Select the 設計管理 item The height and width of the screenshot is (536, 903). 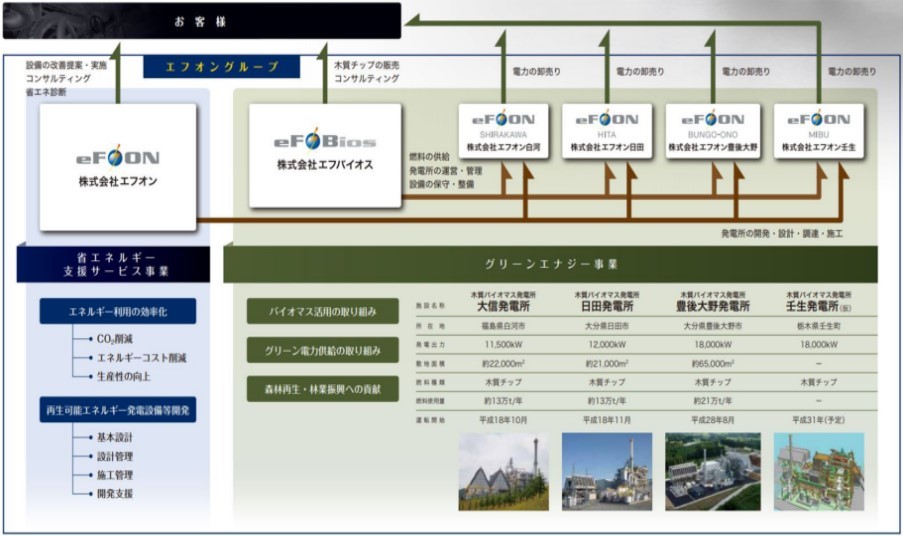(x=115, y=456)
